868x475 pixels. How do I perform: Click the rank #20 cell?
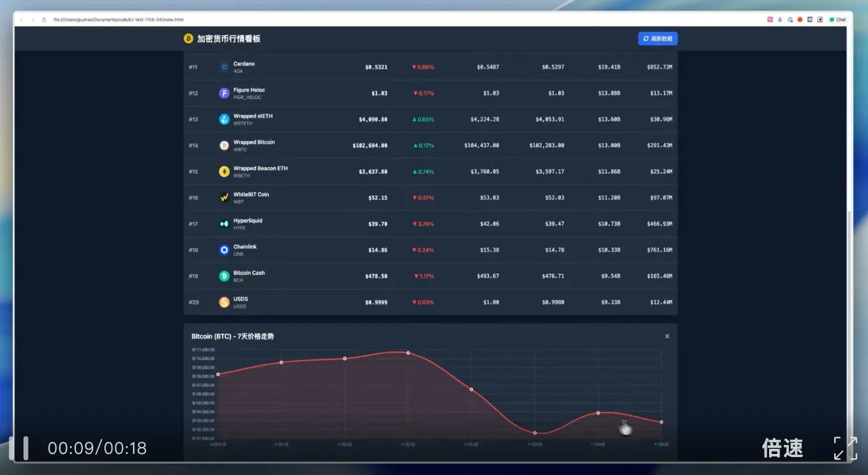tap(194, 302)
